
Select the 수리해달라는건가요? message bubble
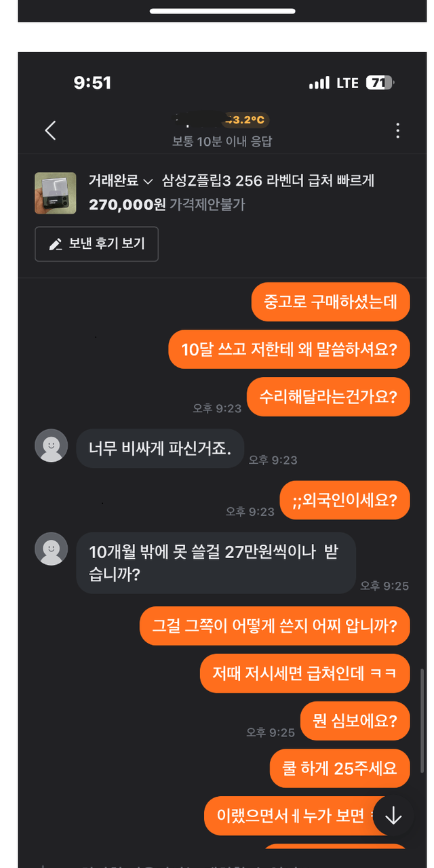pyautogui.click(x=329, y=397)
